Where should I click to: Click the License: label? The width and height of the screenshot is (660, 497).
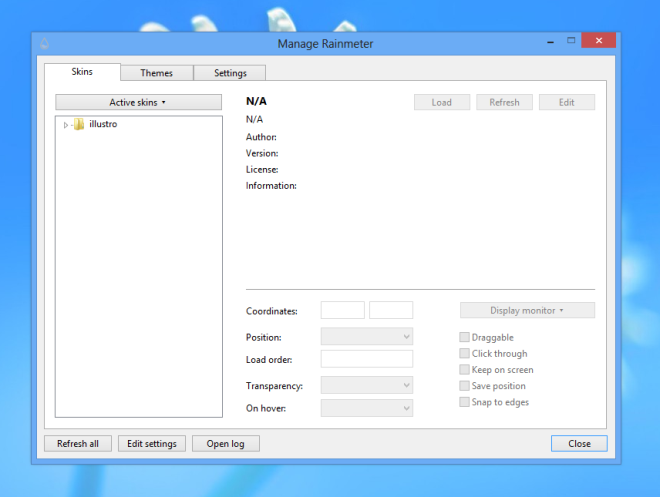(x=262, y=170)
